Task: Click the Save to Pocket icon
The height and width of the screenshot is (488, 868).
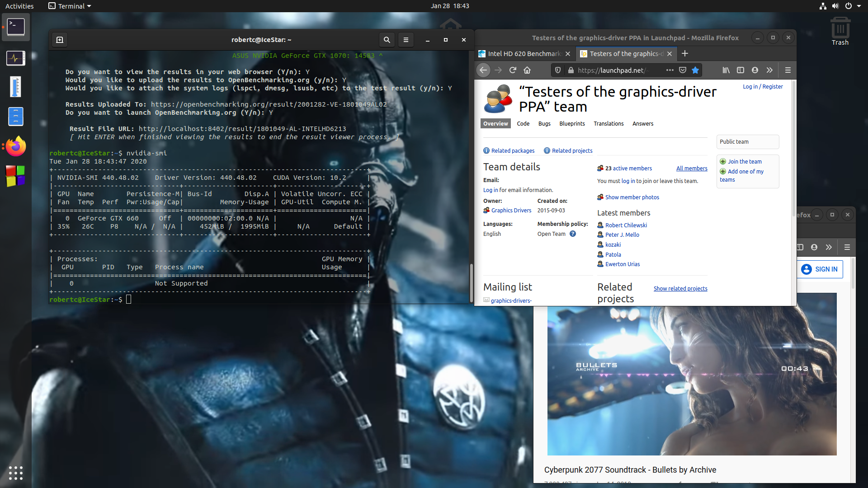Action: pos(683,70)
